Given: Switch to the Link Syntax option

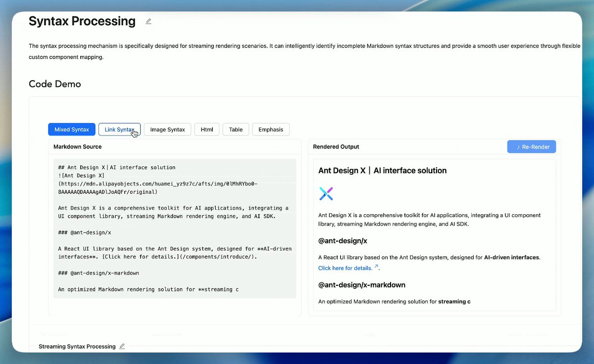Looking at the screenshot, I should (119, 130).
